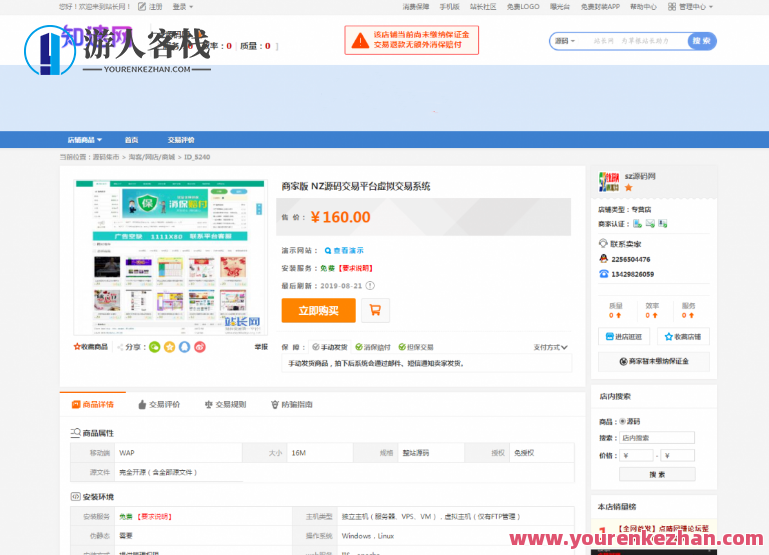
Task: Select the 担保交易 guarantee tab
Action: (415, 347)
